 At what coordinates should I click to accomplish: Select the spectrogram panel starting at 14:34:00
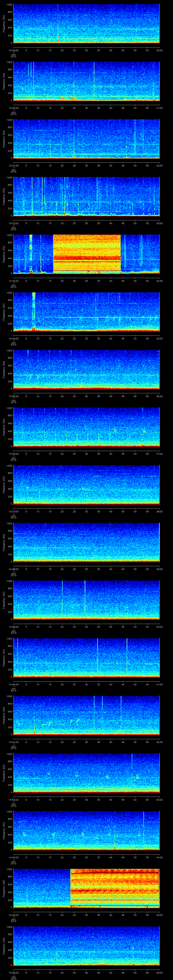coord(87,312)
